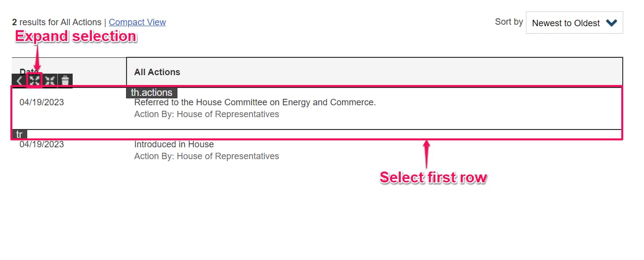
Task: Select the date in the Introduced in House row
Action: (x=42, y=145)
